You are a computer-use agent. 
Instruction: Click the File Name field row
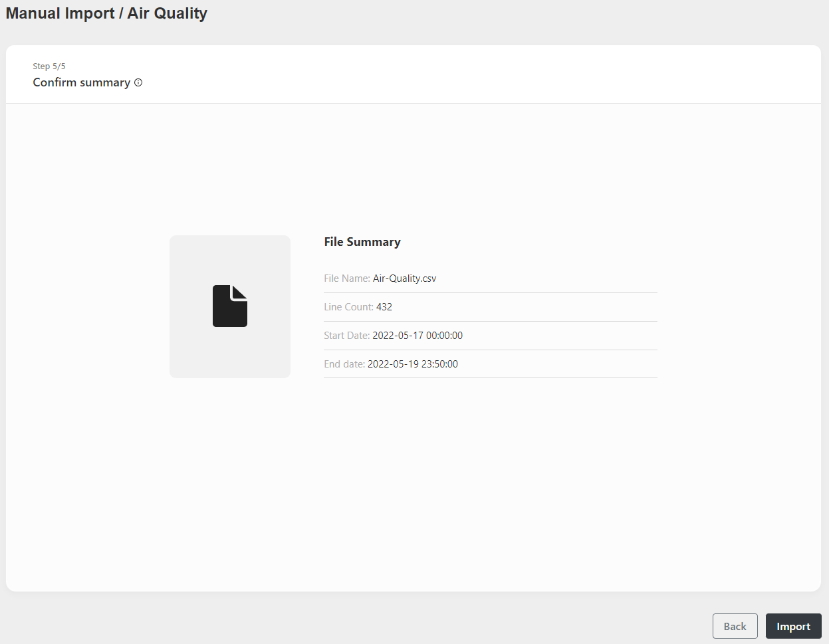point(490,278)
